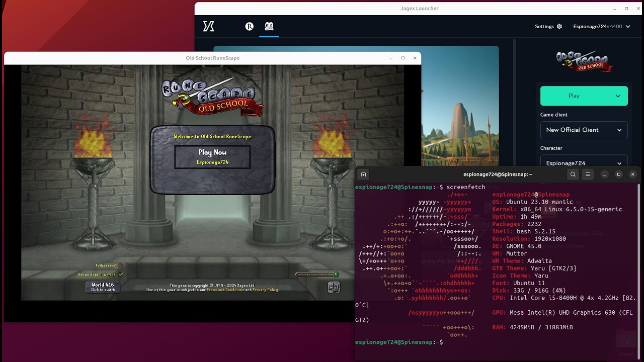Open the terminal hamburger menu
Screen dimensions: 644x362
tap(588, 174)
